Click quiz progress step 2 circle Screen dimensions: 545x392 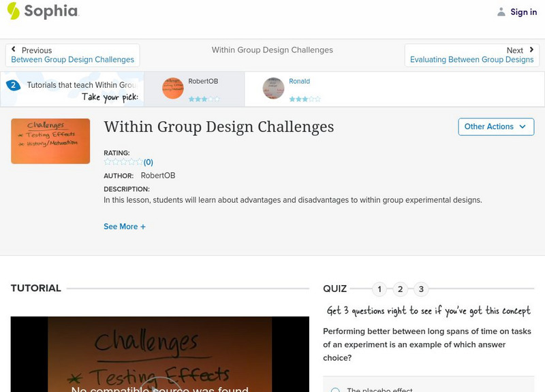[x=400, y=289]
